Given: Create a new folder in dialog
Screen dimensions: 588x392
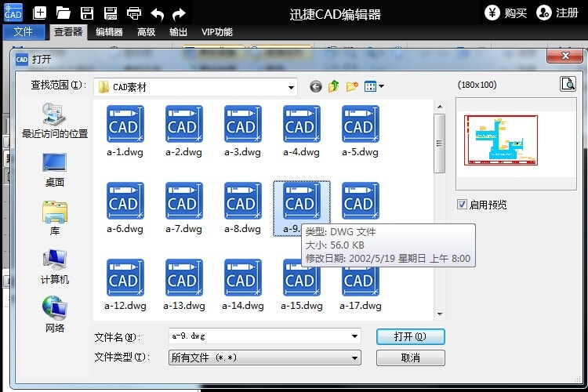Looking at the screenshot, I should (x=352, y=86).
